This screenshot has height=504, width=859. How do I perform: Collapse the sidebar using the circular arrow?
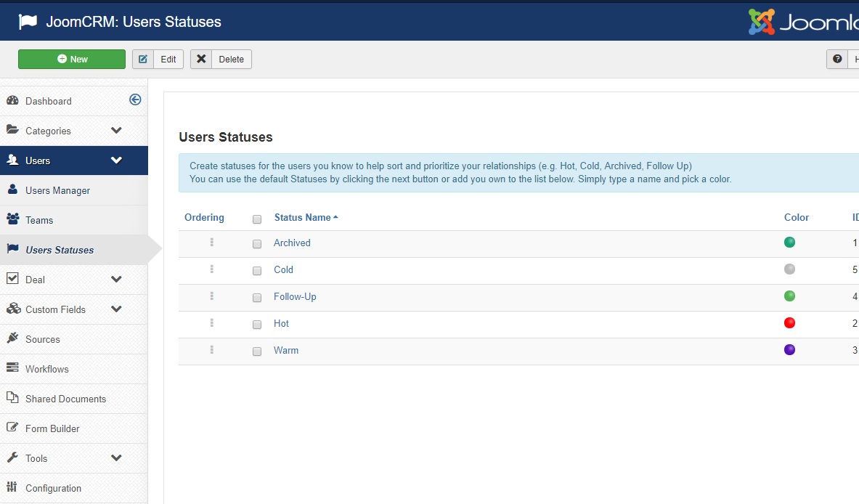point(135,99)
